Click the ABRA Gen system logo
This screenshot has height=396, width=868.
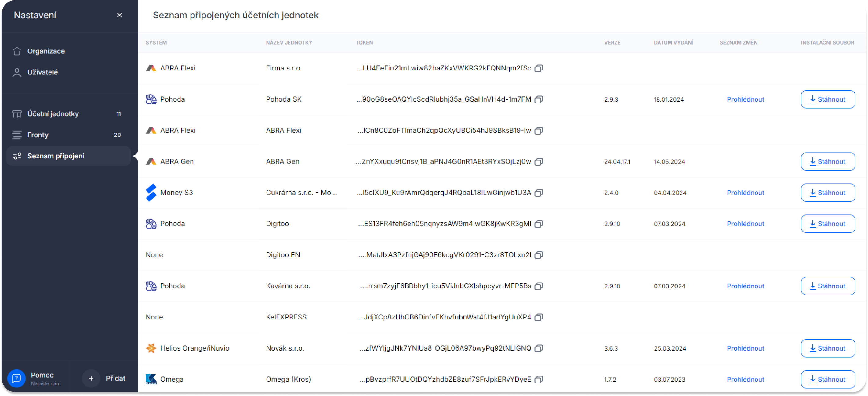click(151, 162)
